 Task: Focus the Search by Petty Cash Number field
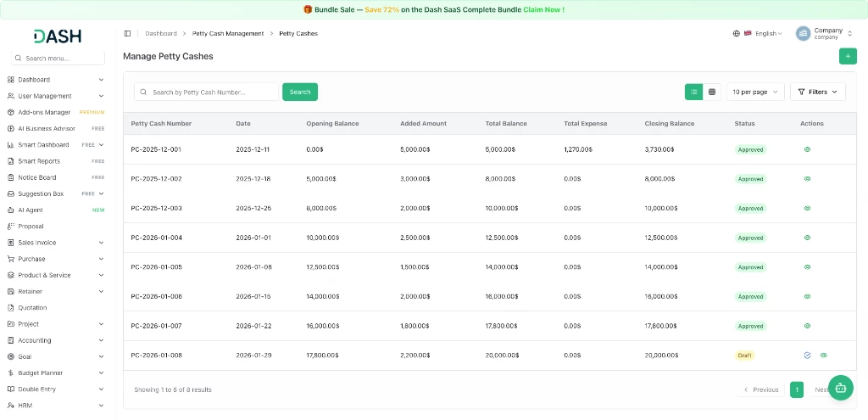(207, 92)
